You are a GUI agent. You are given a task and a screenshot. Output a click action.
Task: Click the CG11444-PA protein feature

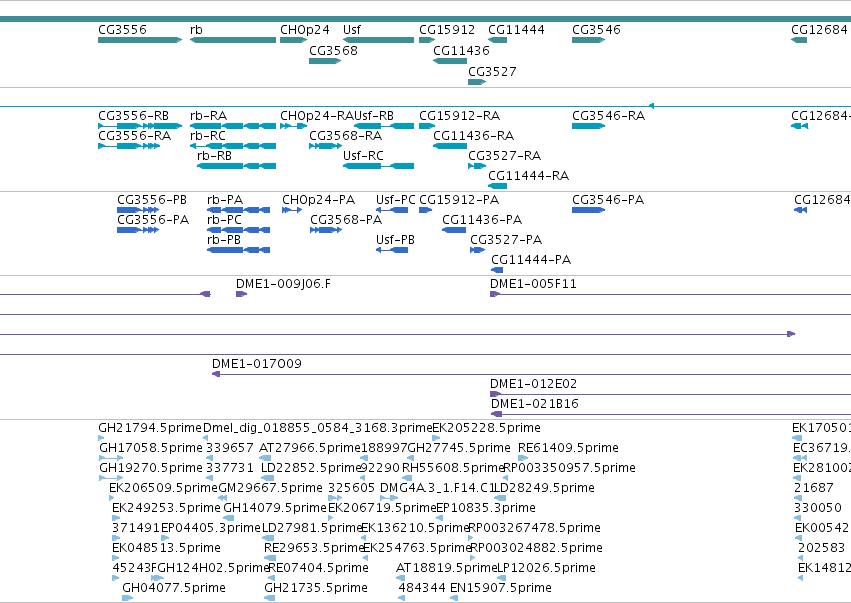click(x=497, y=270)
